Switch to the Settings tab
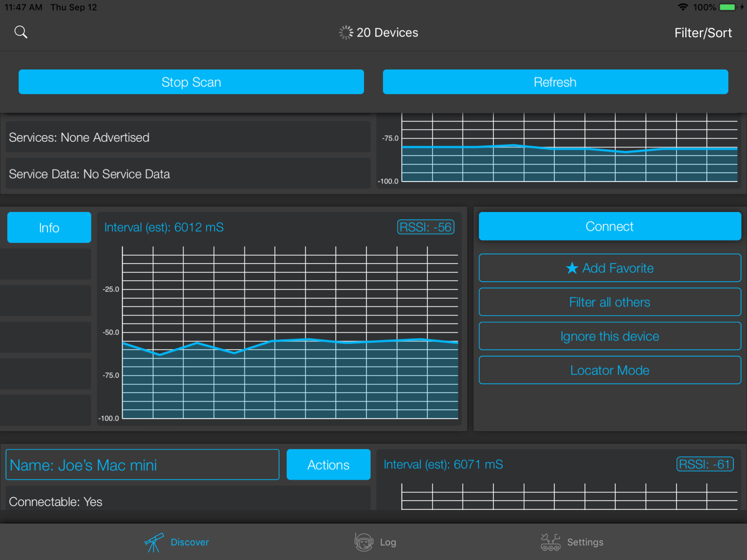Image resolution: width=747 pixels, height=560 pixels. pos(585,542)
